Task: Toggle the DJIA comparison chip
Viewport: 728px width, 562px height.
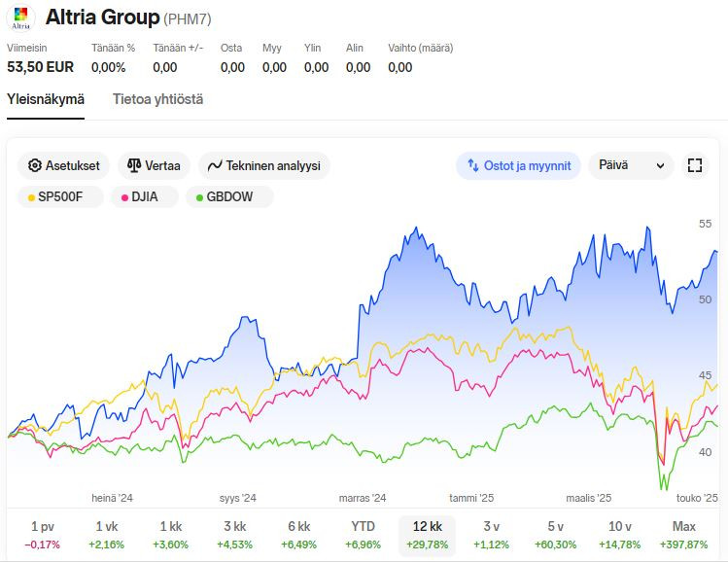Action: click(145, 197)
